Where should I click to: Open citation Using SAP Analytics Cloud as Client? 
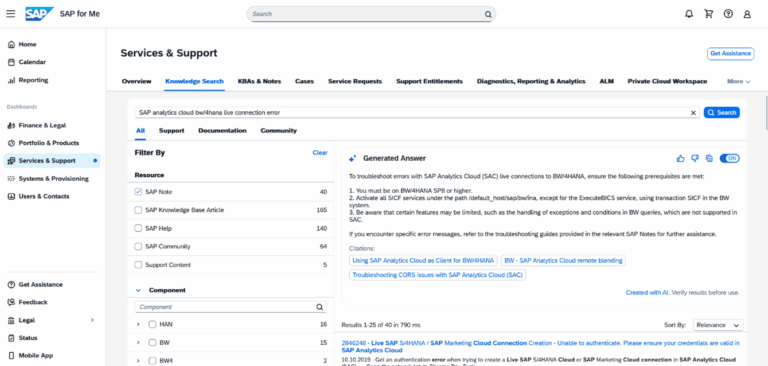click(x=423, y=261)
